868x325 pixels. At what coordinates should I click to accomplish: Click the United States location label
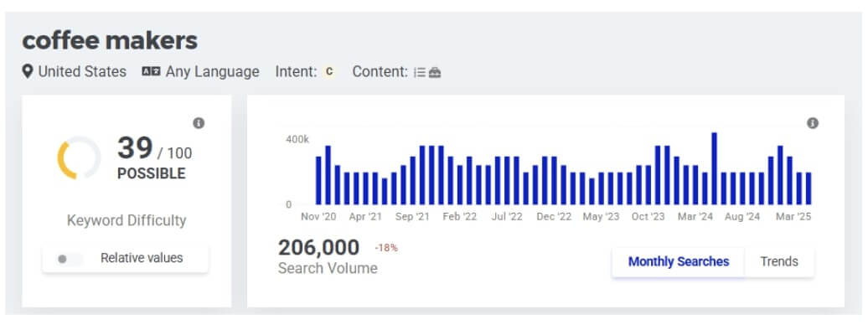[82, 71]
